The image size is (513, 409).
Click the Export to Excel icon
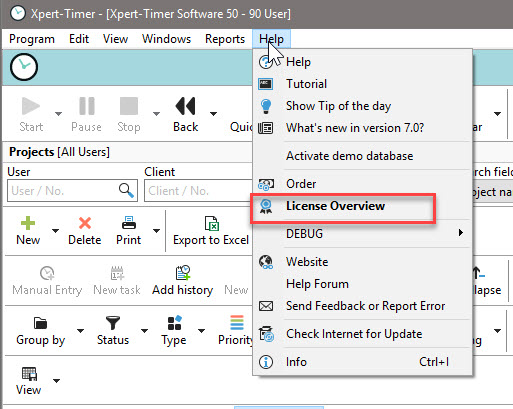pos(212,223)
